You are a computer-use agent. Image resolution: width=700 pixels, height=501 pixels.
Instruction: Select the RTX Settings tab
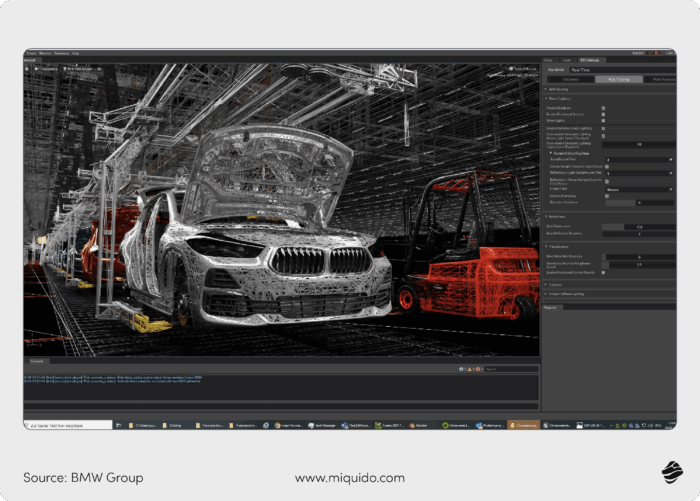click(x=590, y=60)
